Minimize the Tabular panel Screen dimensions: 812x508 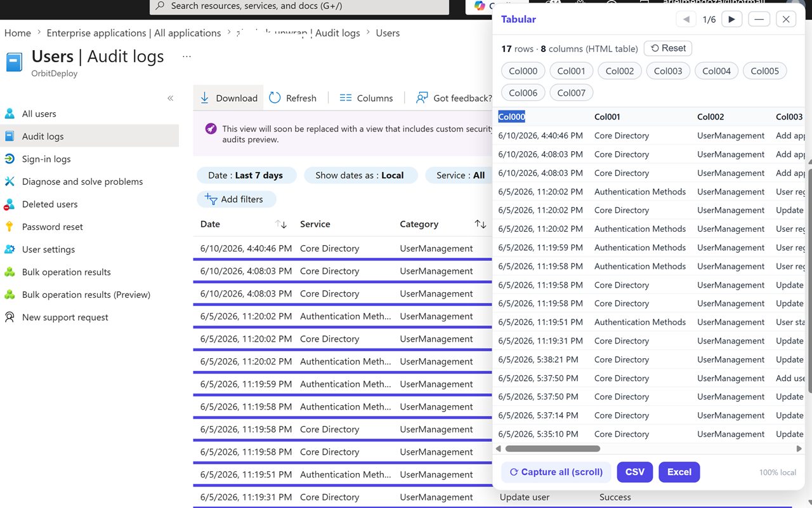pos(759,19)
